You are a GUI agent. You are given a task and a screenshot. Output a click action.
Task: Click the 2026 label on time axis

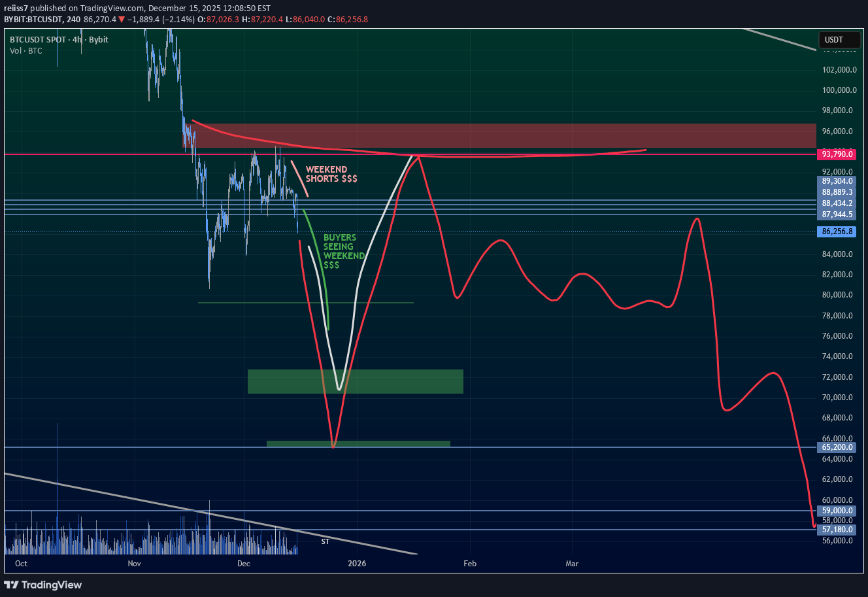click(x=357, y=563)
